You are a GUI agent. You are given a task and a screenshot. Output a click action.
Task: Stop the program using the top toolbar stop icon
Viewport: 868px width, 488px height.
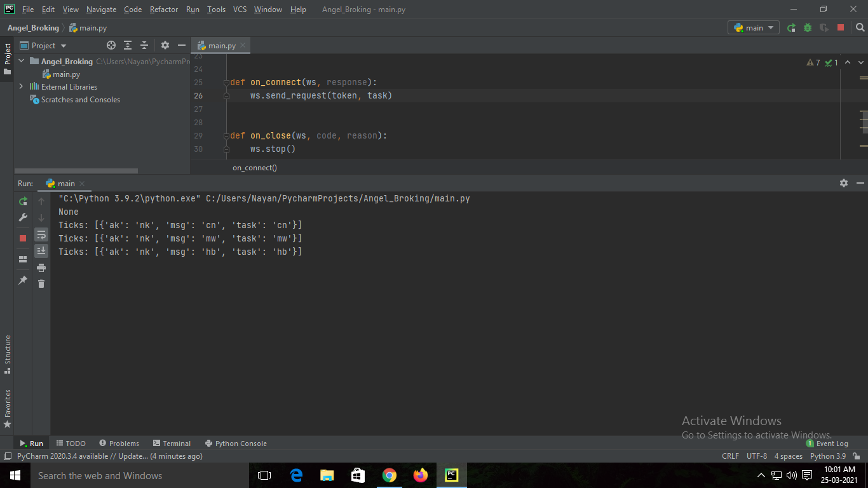(841, 27)
